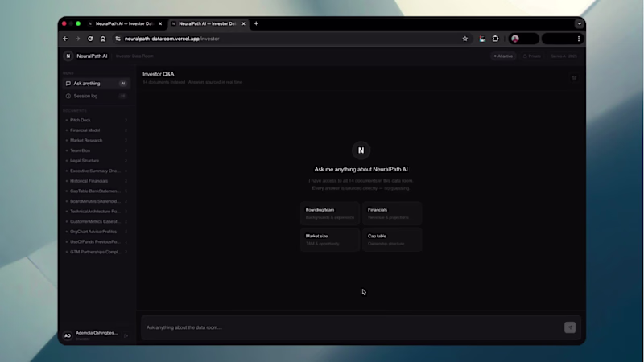
Task: Close the first NeuralPath AI tab
Action: pos(160,24)
